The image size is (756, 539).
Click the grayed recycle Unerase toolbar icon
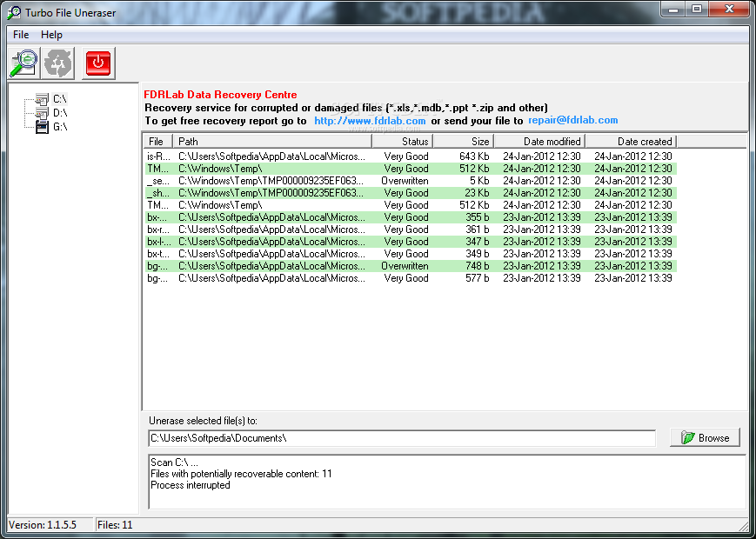(58, 63)
